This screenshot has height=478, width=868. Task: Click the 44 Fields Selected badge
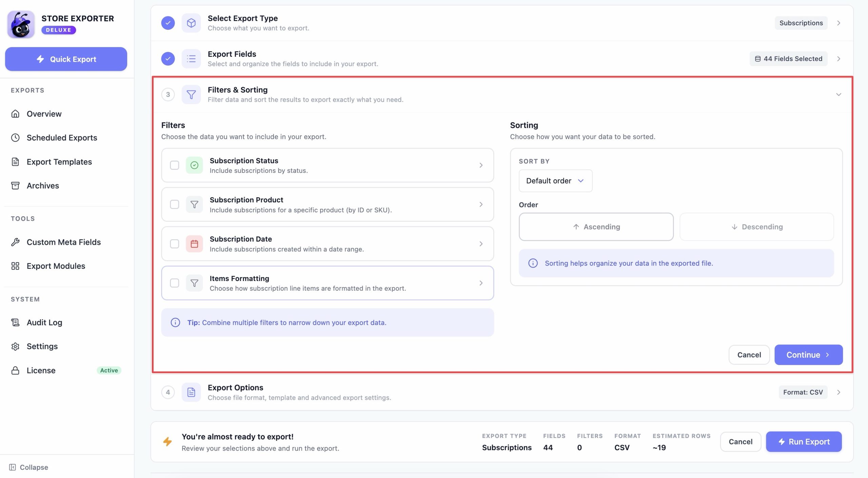point(788,59)
